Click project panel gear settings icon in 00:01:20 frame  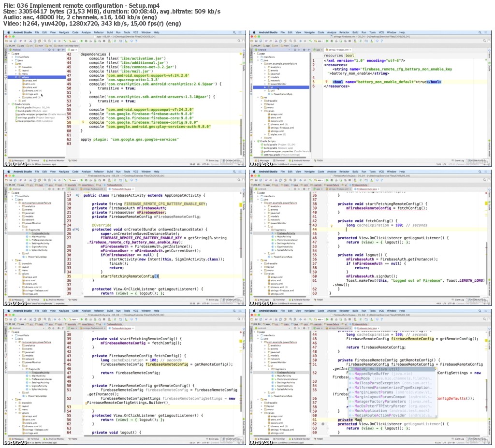[58, 50]
